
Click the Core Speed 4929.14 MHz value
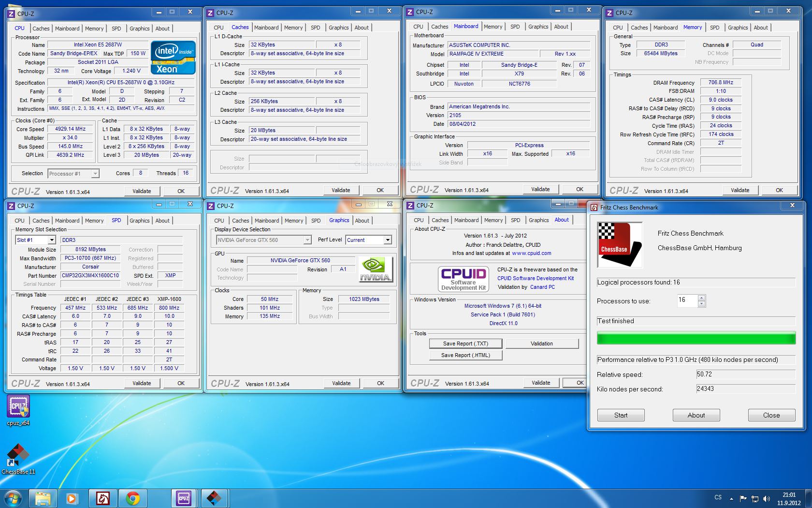pos(71,129)
